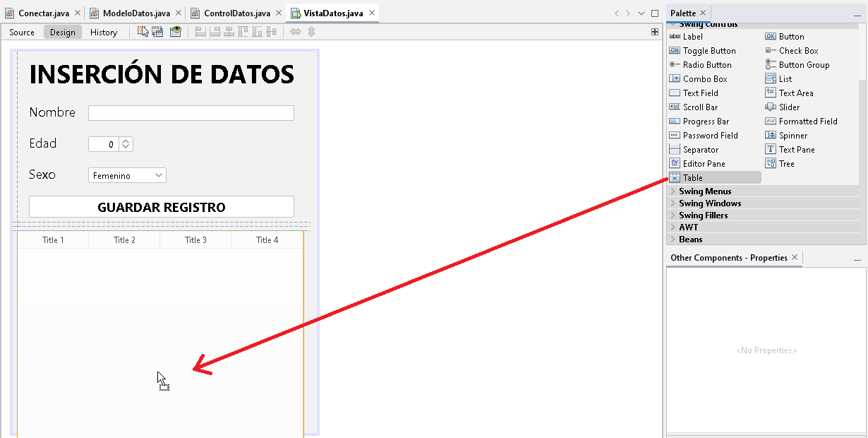
Task: Activate Connection Mode in the designer toolbar
Action: click(x=157, y=32)
